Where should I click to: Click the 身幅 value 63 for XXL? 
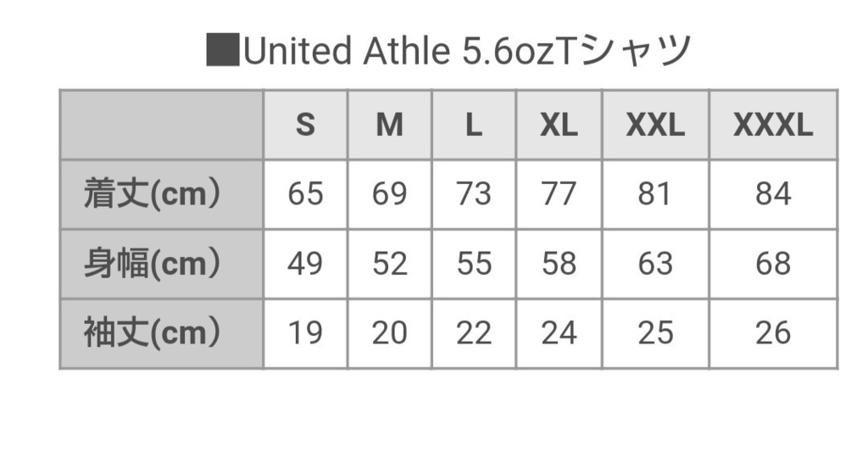coord(655,264)
